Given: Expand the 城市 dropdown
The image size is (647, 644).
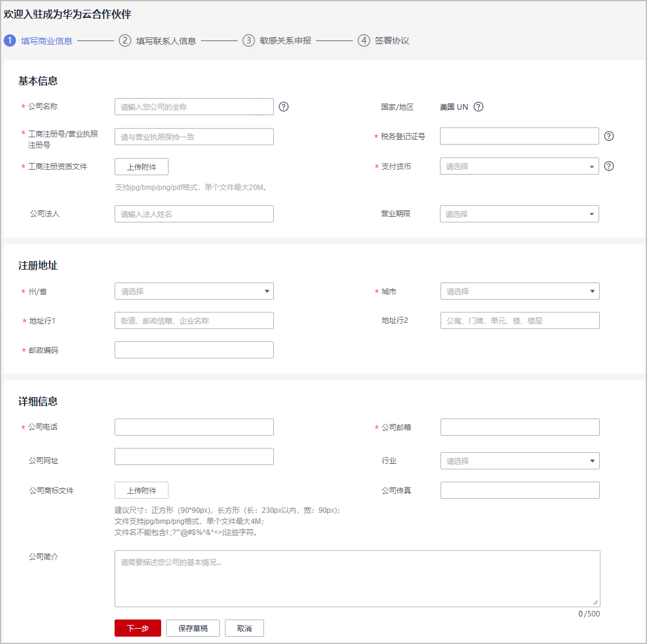Looking at the screenshot, I should tap(520, 291).
